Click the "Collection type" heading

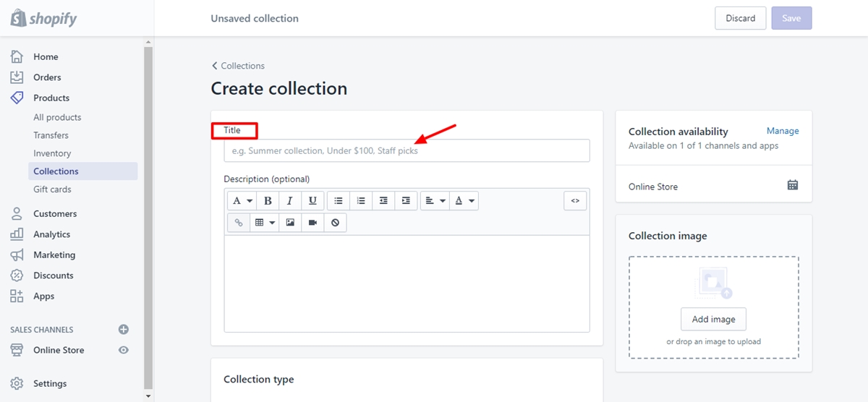click(259, 380)
